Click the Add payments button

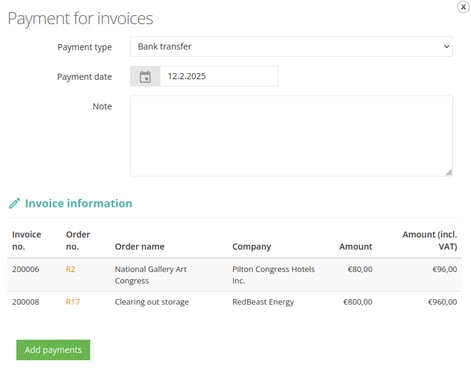pyautogui.click(x=53, y=350)
